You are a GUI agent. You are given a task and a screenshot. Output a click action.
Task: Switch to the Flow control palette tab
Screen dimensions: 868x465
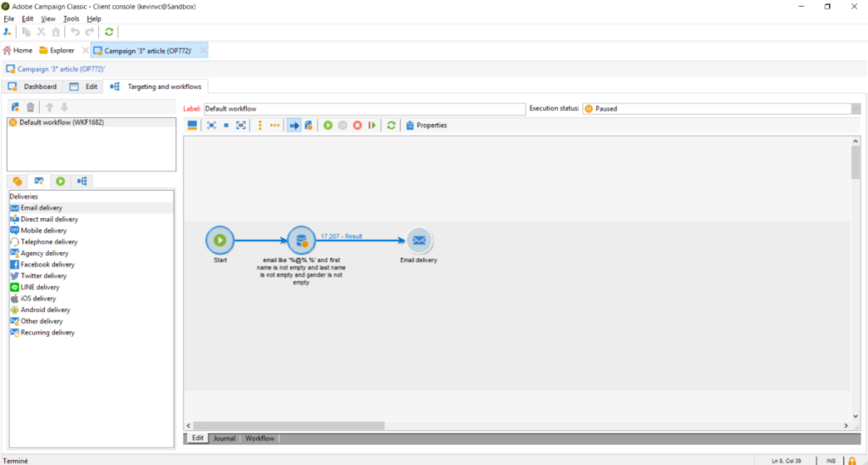point(60,181)
